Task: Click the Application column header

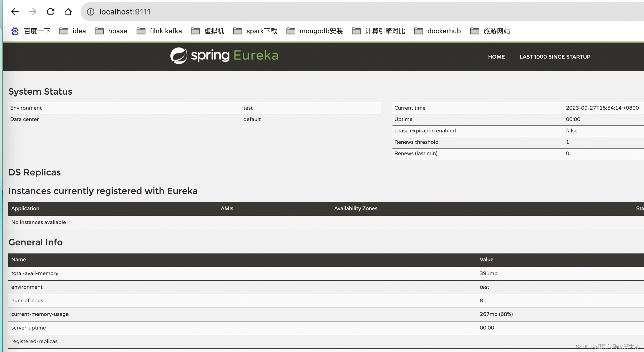Action: pyautogui.click(x=25, y=208)
